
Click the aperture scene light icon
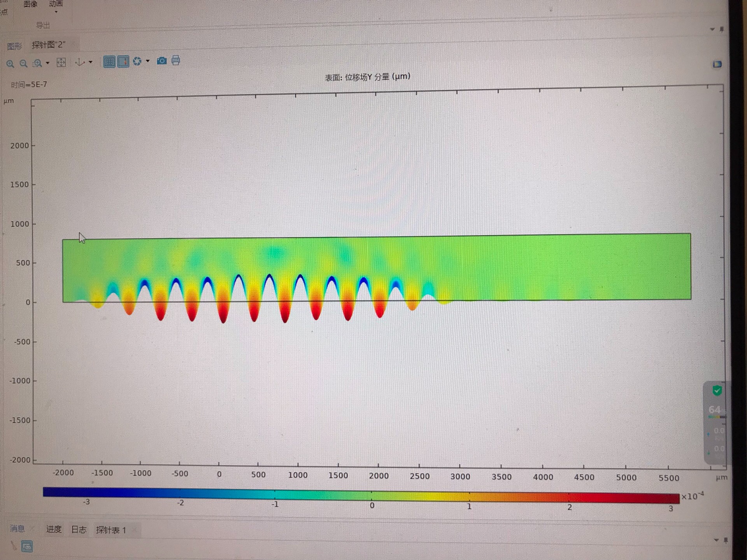pyautogui.click(x=137, y=61)
